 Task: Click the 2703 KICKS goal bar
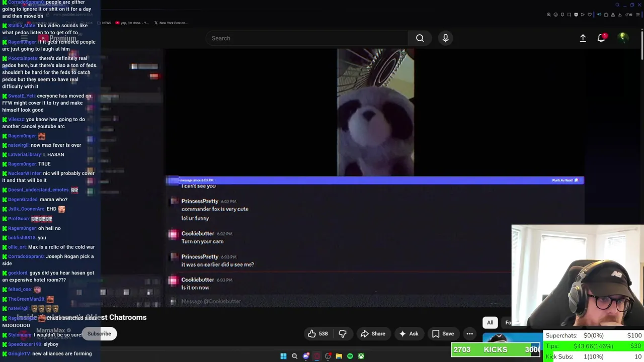[496, 350]
